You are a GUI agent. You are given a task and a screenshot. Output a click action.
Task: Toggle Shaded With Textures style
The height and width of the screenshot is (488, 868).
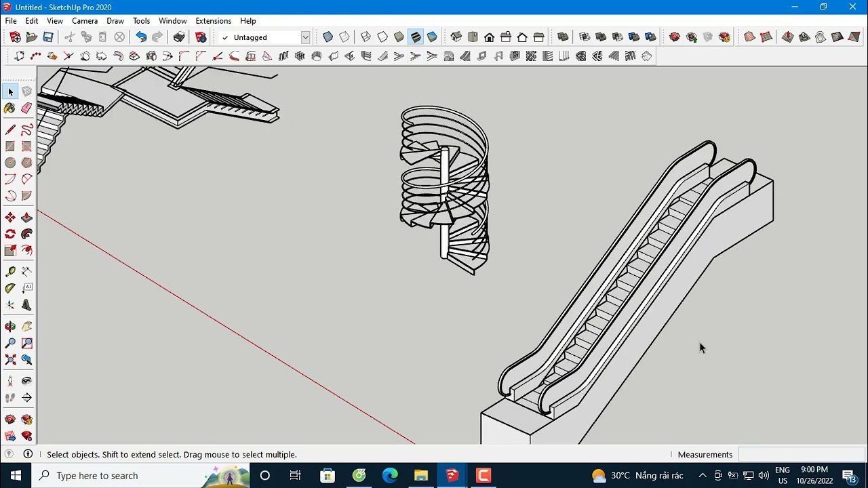pyautogui.click(x=416, y=37)
